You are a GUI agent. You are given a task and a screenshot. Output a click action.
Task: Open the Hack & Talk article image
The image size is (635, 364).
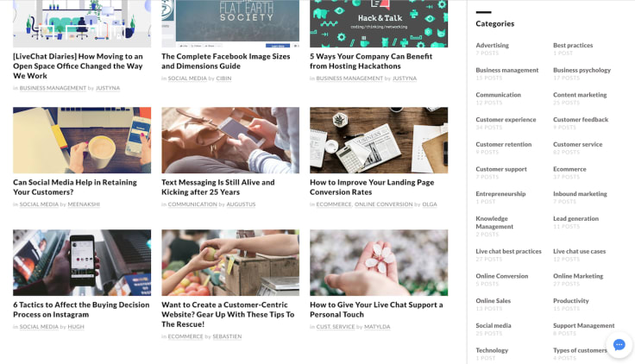point(379,23)
